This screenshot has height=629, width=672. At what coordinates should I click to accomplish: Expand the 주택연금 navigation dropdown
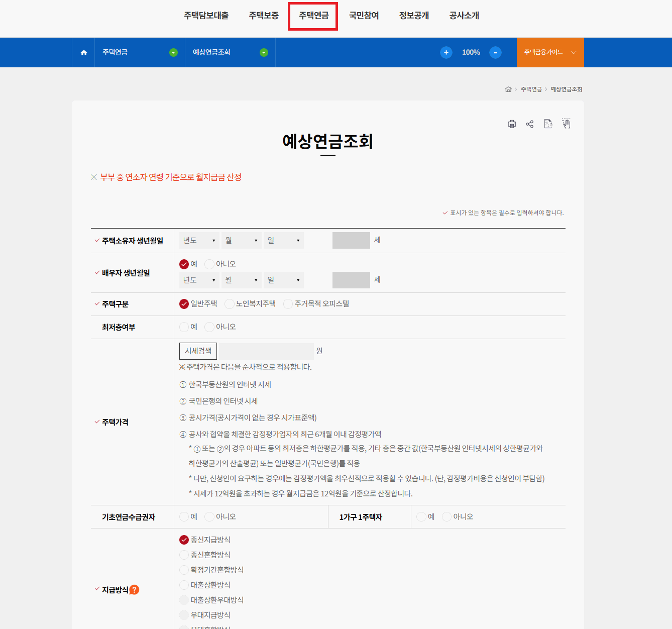coord(173,53)
